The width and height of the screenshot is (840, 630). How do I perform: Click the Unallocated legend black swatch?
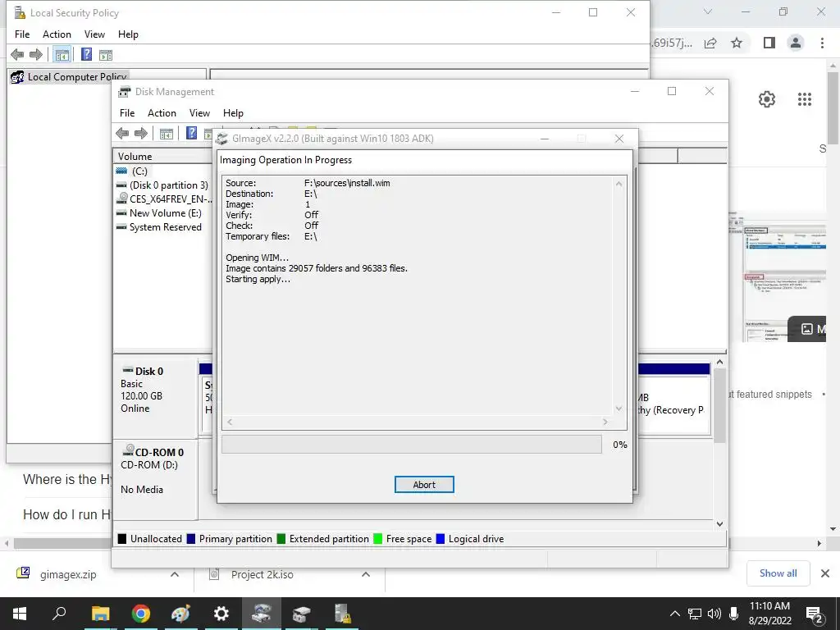point(122,539)
